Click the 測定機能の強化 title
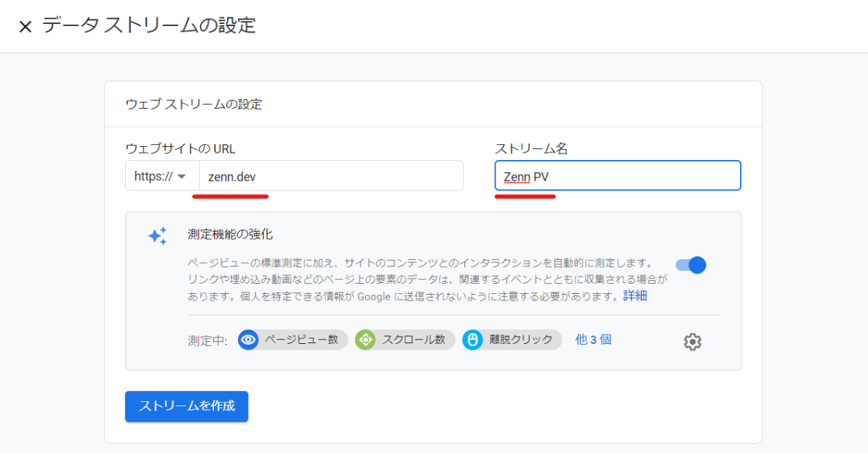 click(x=230, y=235)
